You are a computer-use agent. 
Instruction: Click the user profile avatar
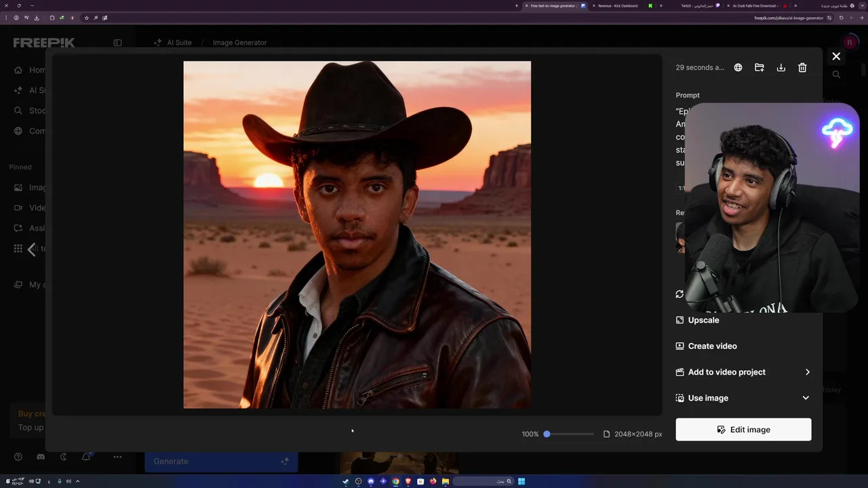point(849,43)
